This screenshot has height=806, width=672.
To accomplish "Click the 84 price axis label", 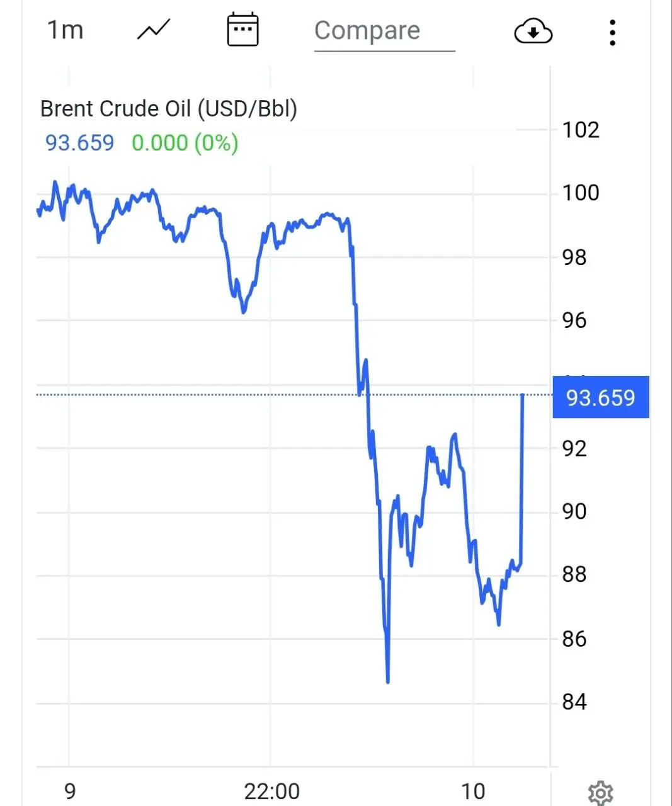I will pos(574,701).
